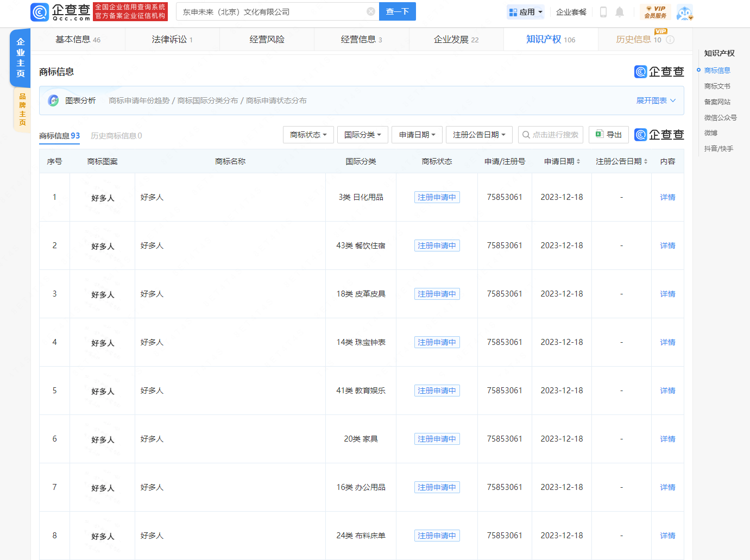Viewport: 750px width, 560px height.
Task: Expand charts via 展开图表
Action: click(656, 100)
